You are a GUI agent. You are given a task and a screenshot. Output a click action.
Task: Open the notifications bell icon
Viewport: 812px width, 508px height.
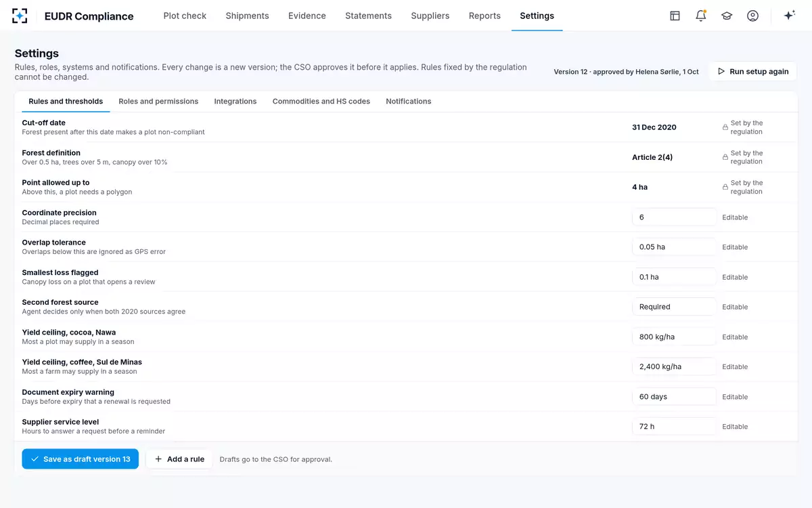tap(701, 16)
